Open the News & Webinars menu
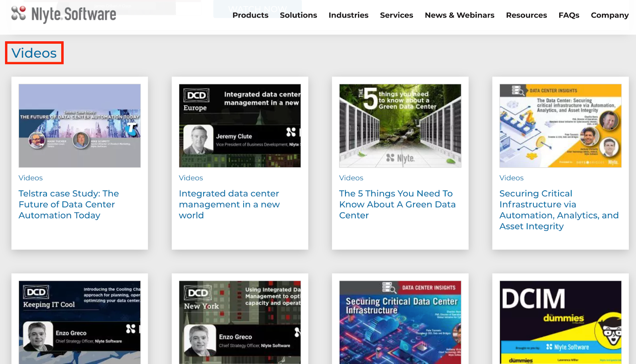The image size is (636, 364). 460,15
